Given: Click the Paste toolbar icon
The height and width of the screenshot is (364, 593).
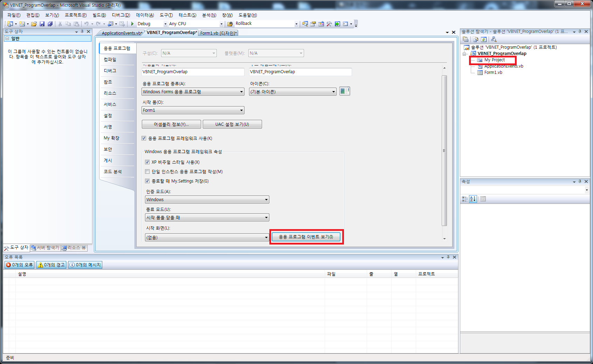Looking at the screenshot, I should [76, 24].
